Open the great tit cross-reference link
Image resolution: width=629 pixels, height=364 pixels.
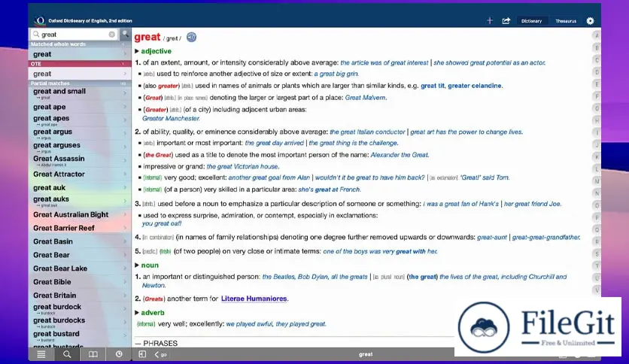pyautogui.click(x=433, y=86)
